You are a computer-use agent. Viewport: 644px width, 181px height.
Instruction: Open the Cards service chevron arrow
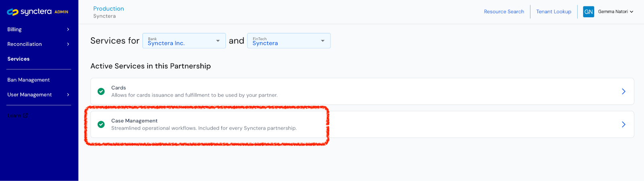coord(623,91)
